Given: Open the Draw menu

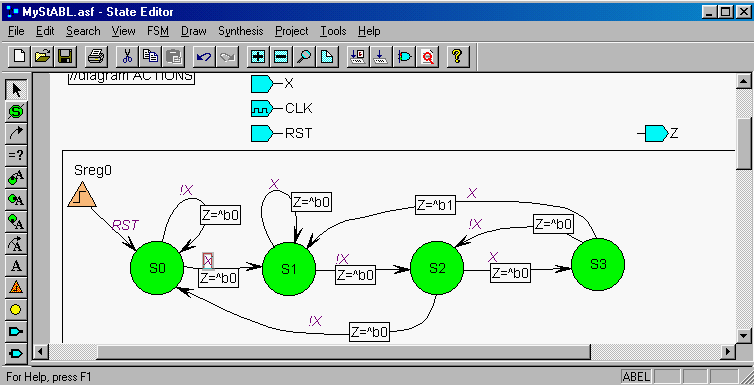Looking at the screenshot, I should [x=194, y=31].
